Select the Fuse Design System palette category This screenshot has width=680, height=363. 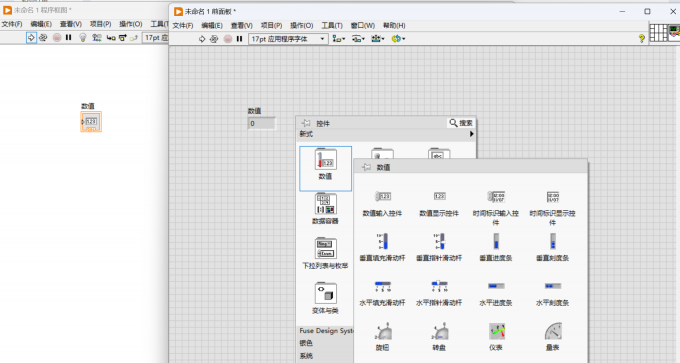point(326,330)
